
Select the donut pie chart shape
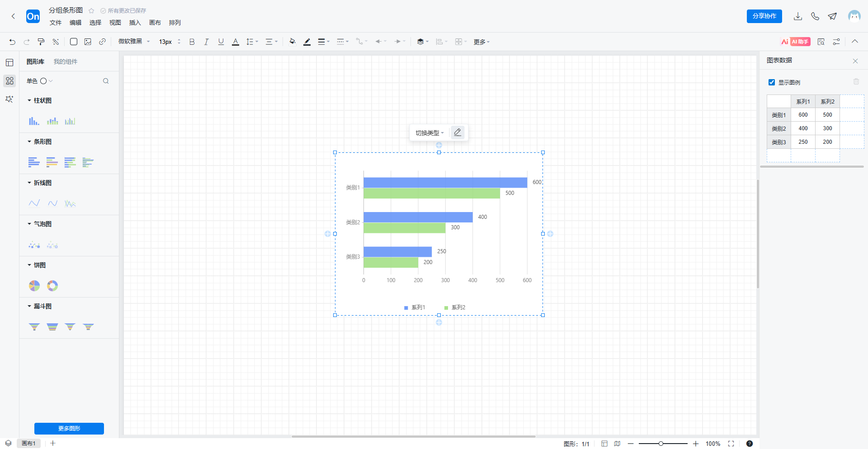(52, 286)
